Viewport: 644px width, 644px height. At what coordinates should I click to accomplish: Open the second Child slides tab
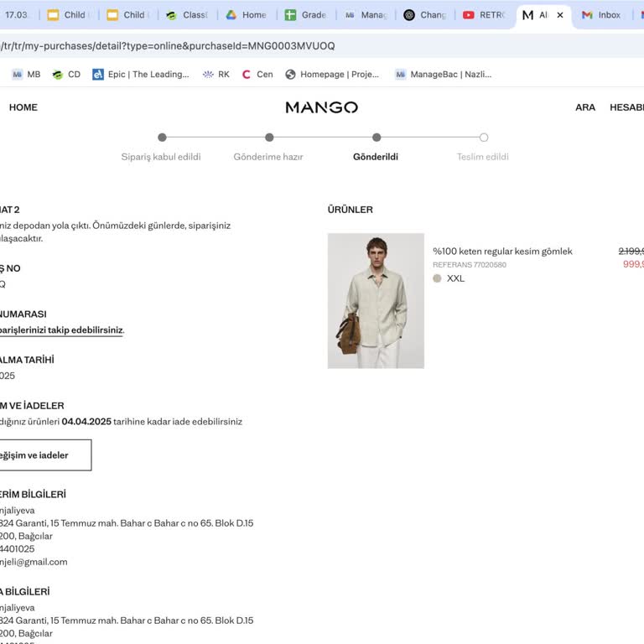(x=127, y=15)
